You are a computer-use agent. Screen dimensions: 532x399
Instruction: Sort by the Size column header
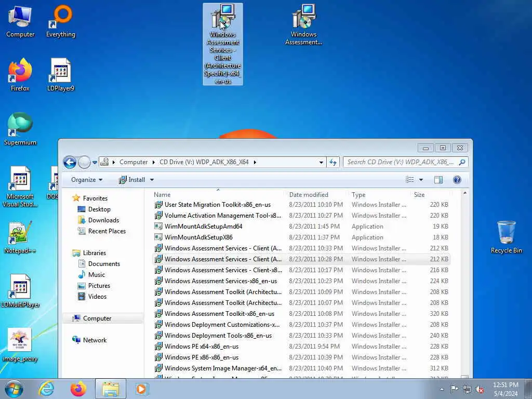(431, 195)
